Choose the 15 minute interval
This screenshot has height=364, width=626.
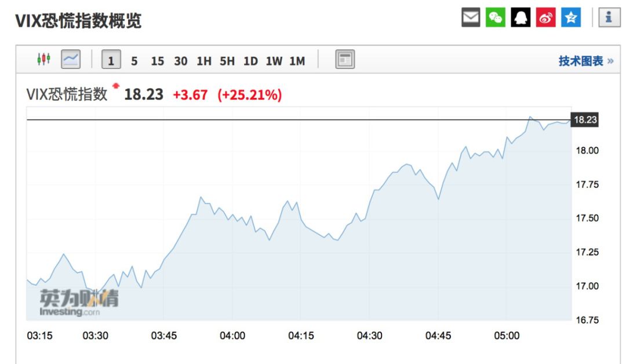pyautogui.click(x=157, y=61)
